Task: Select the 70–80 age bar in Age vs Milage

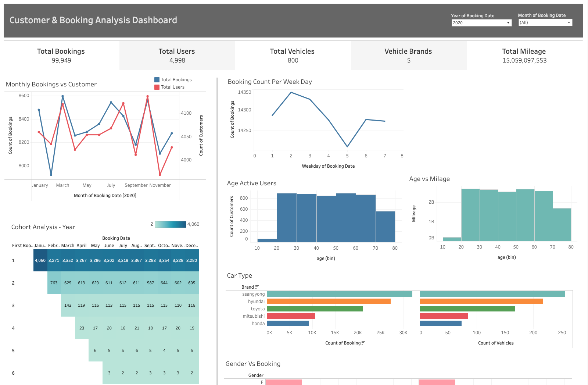Action: tap(562, 225)
